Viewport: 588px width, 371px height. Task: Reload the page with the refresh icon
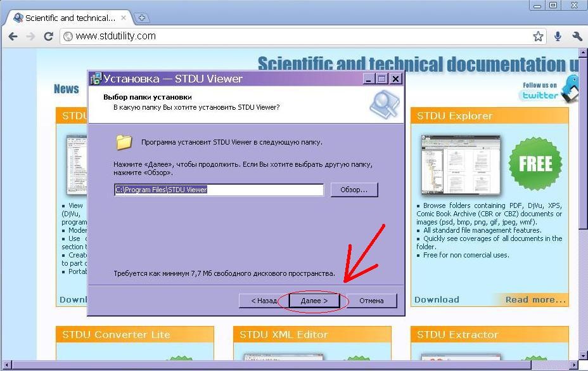48,36
